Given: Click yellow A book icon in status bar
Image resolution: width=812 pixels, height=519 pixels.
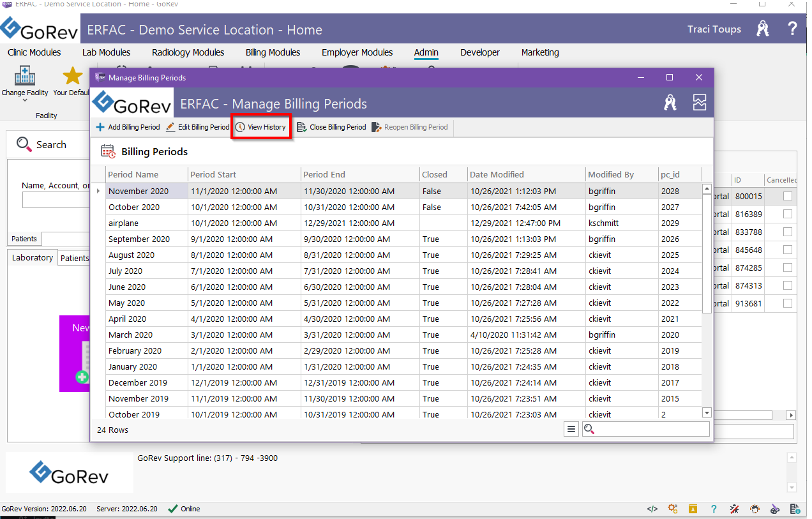Looking at the screenshot, I should (x=693, y=509).
